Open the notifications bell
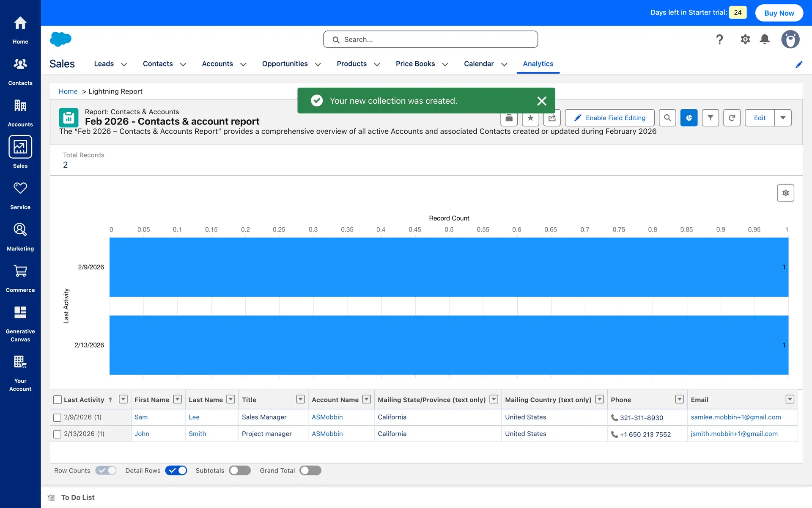The height and width of the screenshot is (508, 812). (x=765, y=39)
